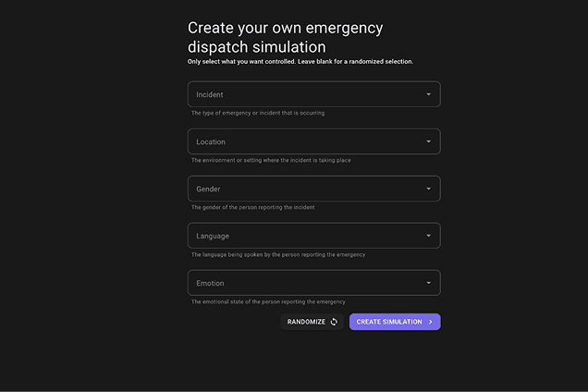The width and height of the screenshot is (588, 392).
Task: Expand the Location selection field
Action: [x=305, y=141]
